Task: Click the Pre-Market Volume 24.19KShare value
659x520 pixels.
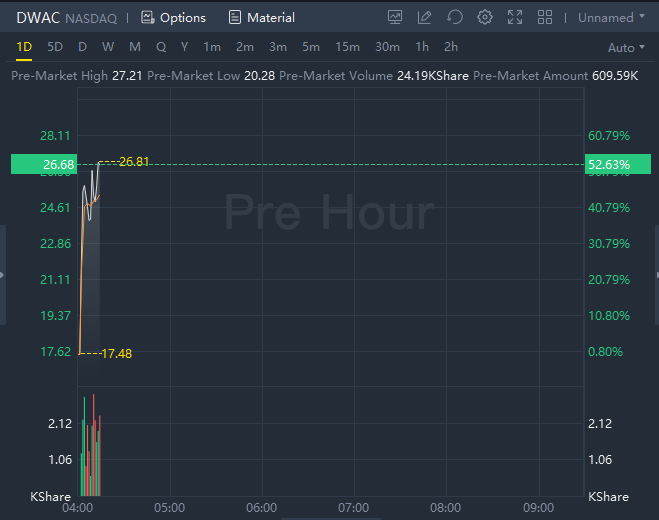Action: (x=432, y=76)
